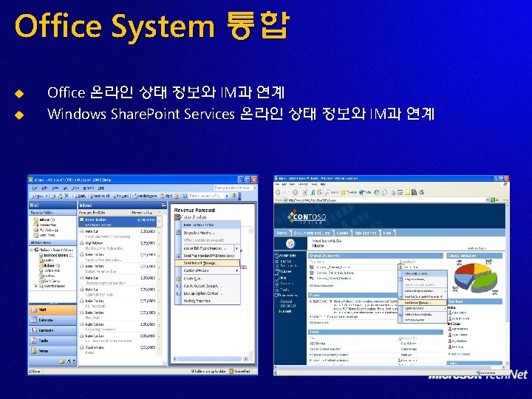The width and height of the screenshot is (532, 399).
Task: Open Notes in Outlook navigation pane
Action: click(52, 351)
